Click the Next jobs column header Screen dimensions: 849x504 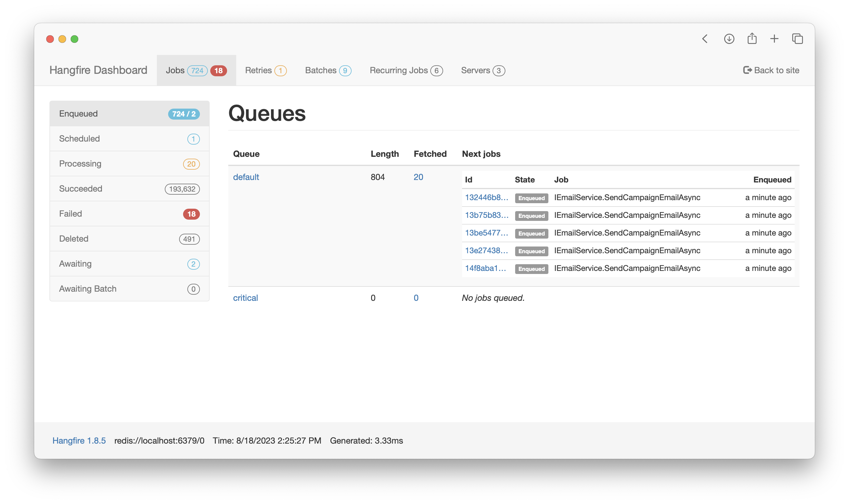pyautogui.click(x=481, y=154)
